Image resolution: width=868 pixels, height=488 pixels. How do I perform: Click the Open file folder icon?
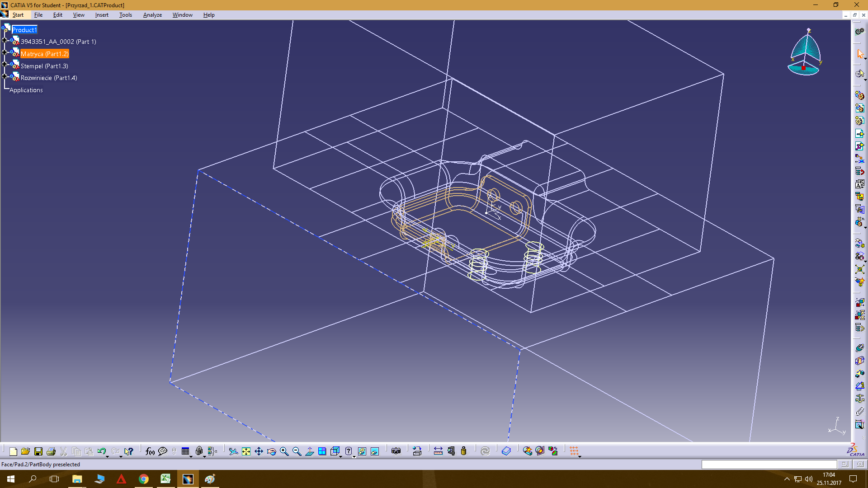point(26,451)
